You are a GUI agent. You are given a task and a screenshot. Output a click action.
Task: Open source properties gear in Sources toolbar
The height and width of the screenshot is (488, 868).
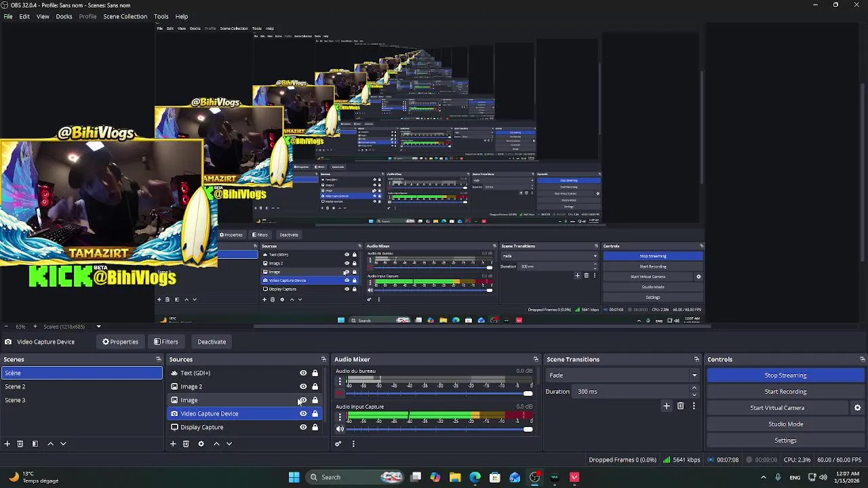(201, 444)
